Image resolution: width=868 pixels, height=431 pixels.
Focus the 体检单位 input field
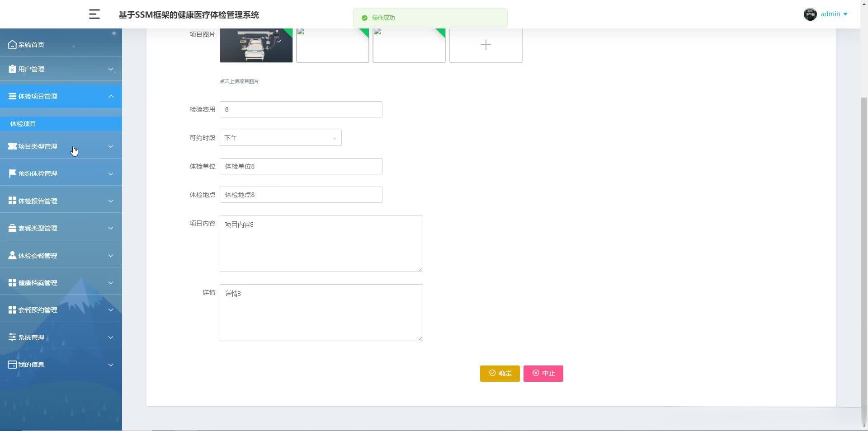[301, 166]
